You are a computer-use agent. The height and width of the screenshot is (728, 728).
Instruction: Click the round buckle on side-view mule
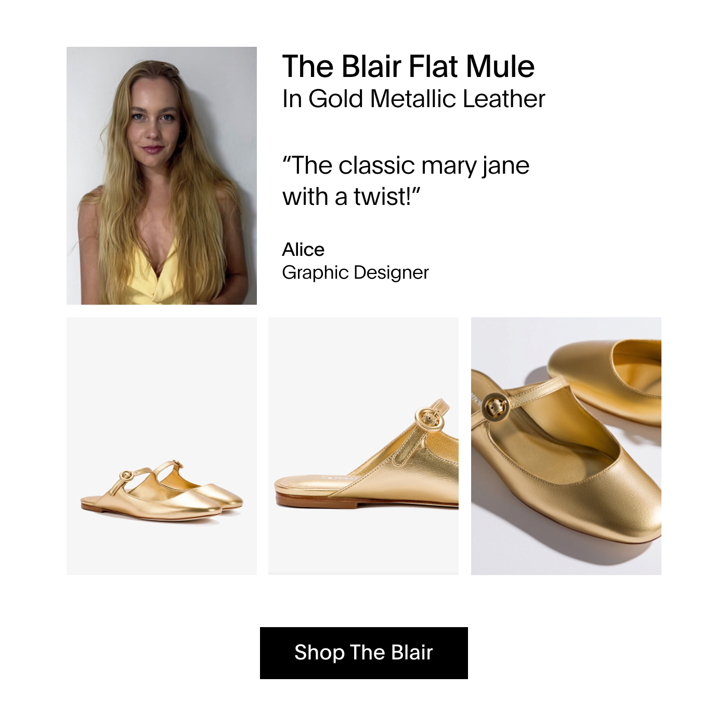tap(430, 419)
